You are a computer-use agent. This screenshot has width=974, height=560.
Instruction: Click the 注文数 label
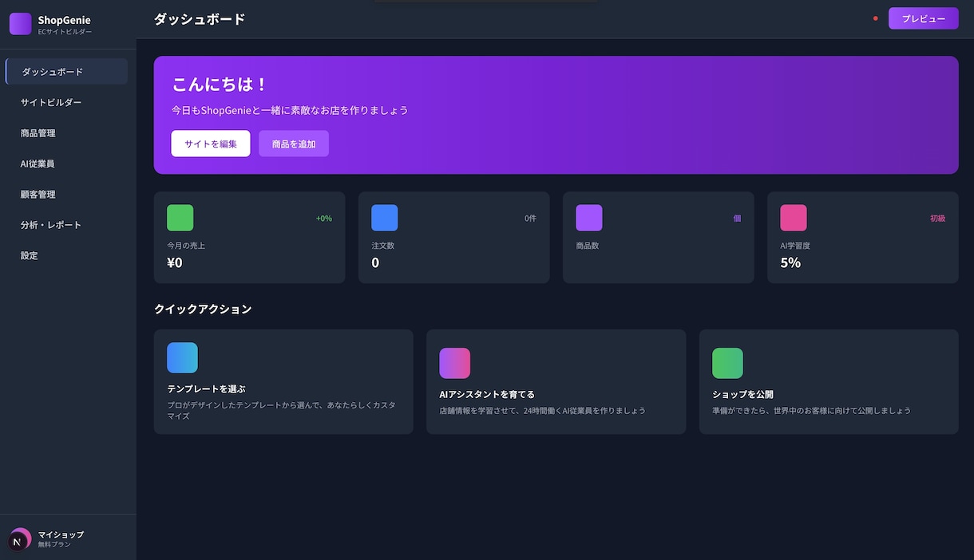pyautogui.click(x=383, y=246)
